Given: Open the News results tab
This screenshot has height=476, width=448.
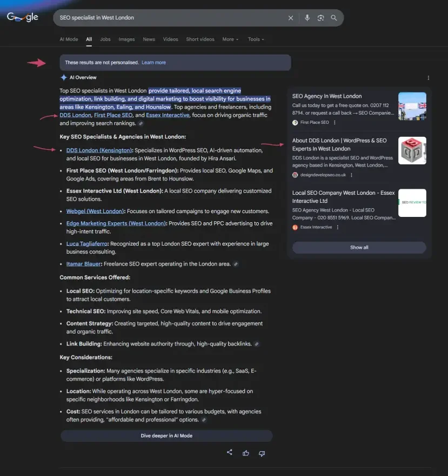Looking at the screenshot, I should 149,39.
